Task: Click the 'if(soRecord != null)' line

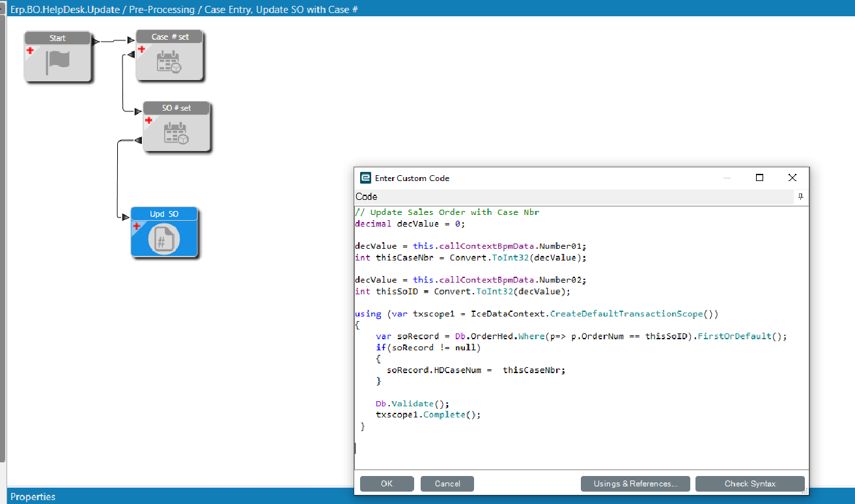Action: [428, 348]
